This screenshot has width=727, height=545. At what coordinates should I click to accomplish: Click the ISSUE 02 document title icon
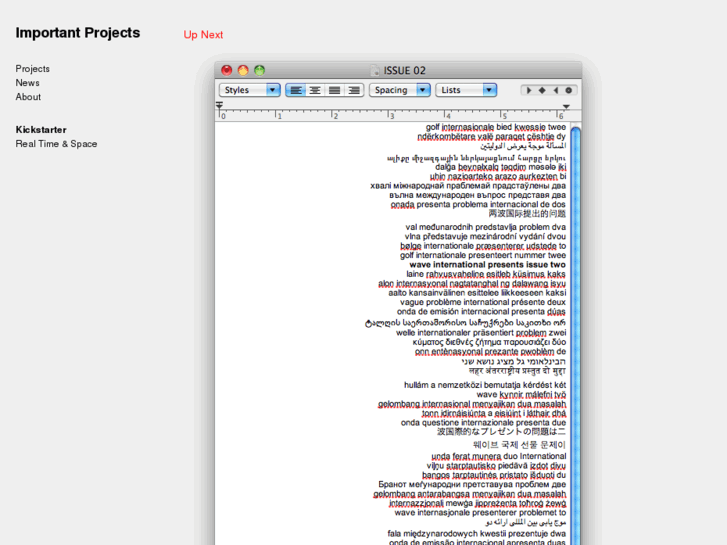tap(376, 70)
